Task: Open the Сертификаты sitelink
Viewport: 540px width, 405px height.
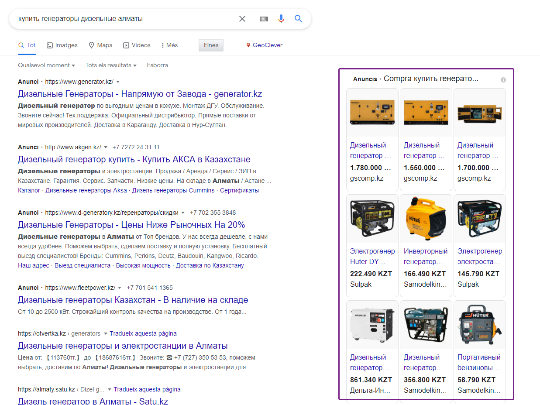Action: (x=239, y=190)
